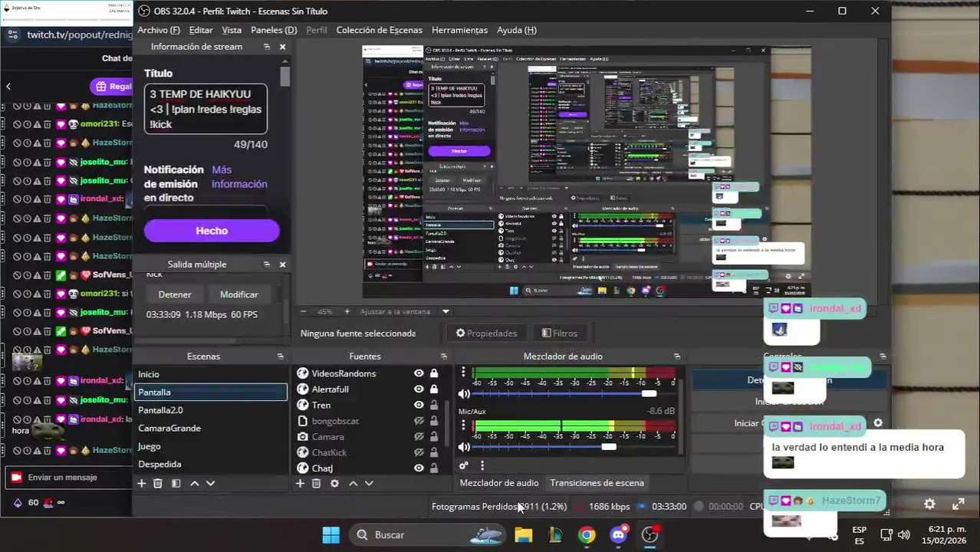Viewport: 980px width, 552px height.
Task: Mute the Mic/Aux audio channel
Action: click(464, 447)
